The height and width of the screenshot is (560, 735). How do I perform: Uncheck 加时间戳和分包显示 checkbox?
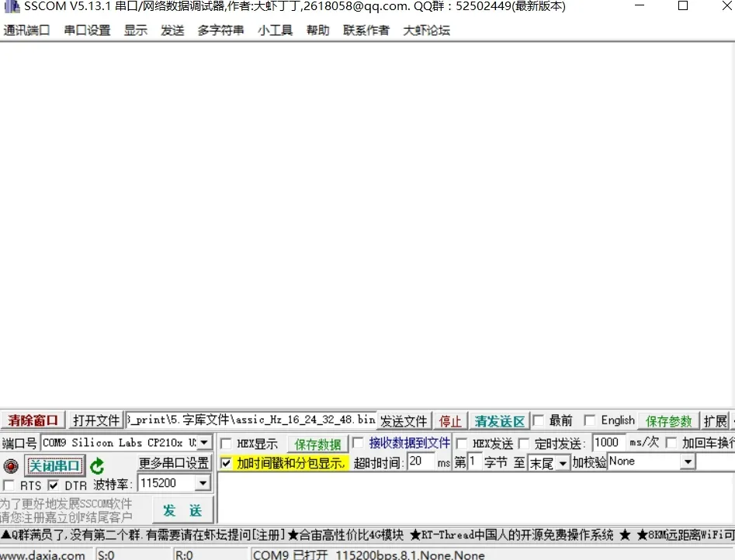click(226, 463)
